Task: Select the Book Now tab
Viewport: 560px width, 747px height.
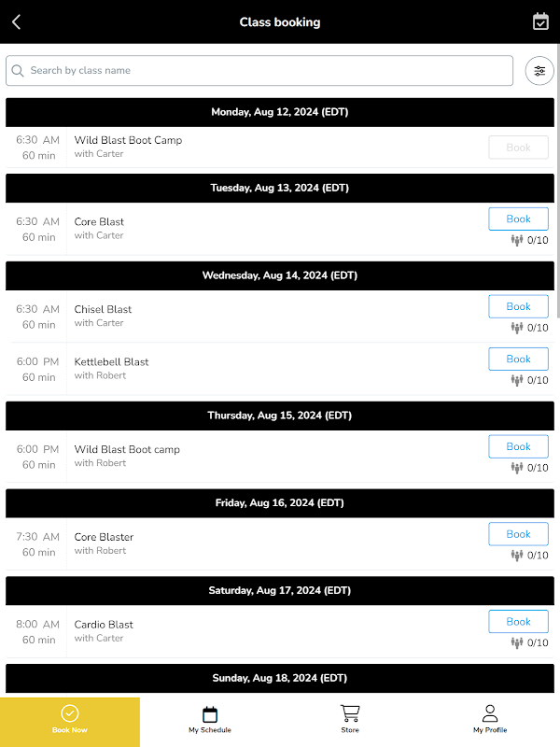Action: click(x=70, y=720)
